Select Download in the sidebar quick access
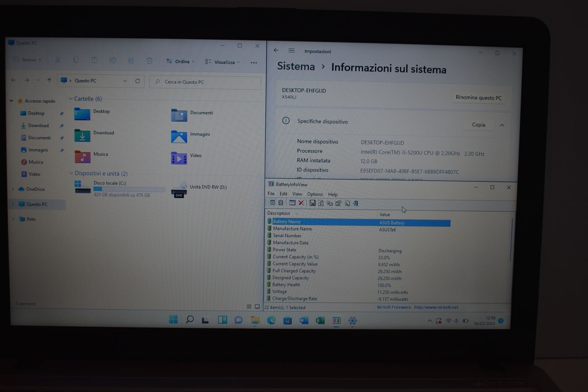The height and width of the screenshot is (392, 588). click(x=38, y=125)
